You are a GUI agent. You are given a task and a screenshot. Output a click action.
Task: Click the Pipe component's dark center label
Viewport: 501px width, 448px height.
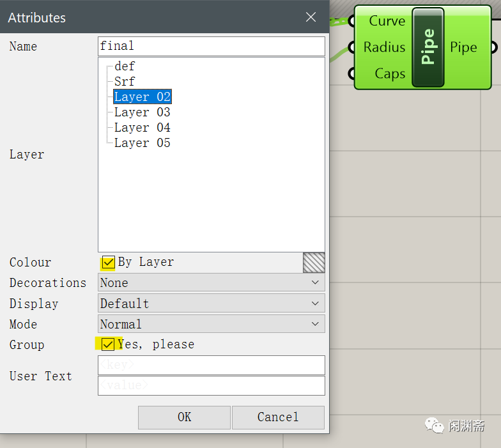[428, 47]
